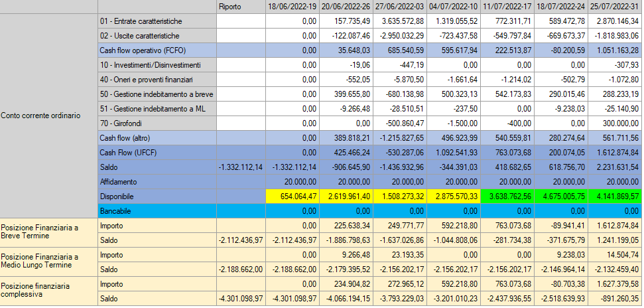Click Girofondi value 300.000,00

[616, 123]
